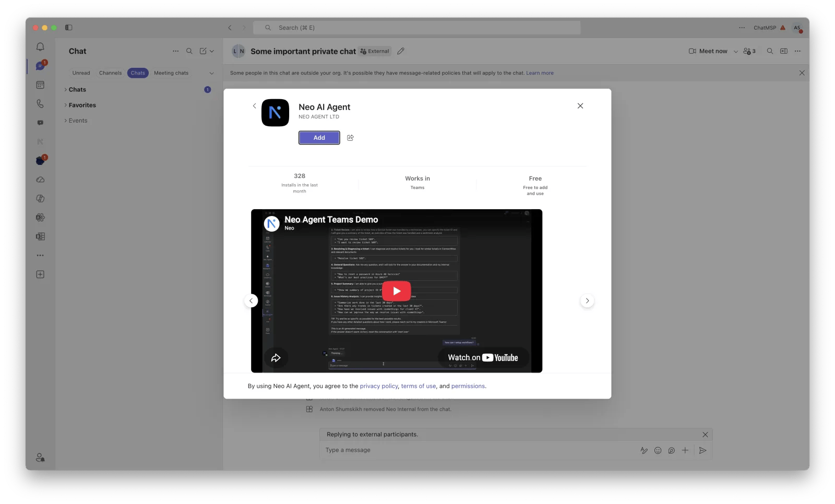Click the next screenshot arrow in carousel
This screenshot has width=835, height=504.
[x=587, y=301]
